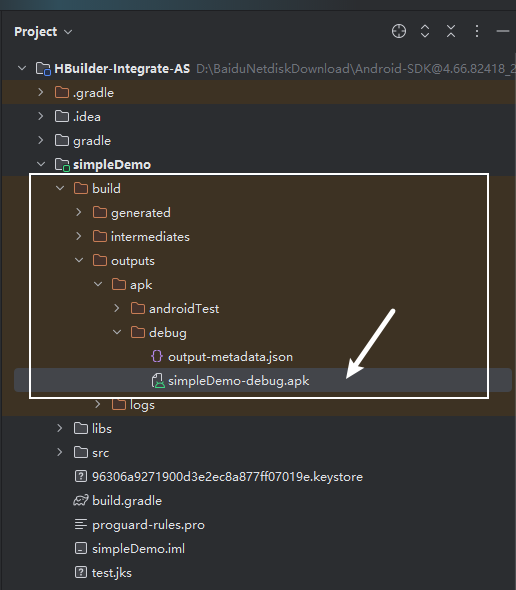Image resolution: width=516 pixels, height=590 pixels.
Task: Click the project path D:\BaiduNetdiskDownload text
Action: (x=355, y=69)
